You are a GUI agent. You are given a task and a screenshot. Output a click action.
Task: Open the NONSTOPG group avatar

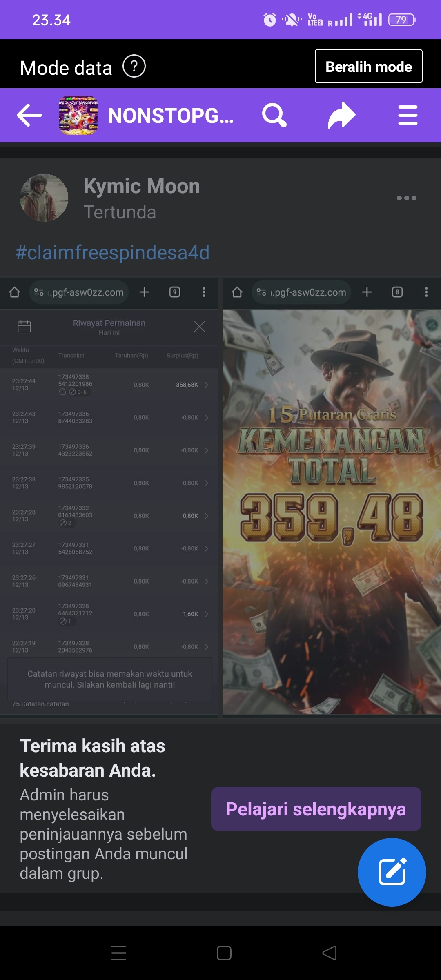(x=78, y=115)
